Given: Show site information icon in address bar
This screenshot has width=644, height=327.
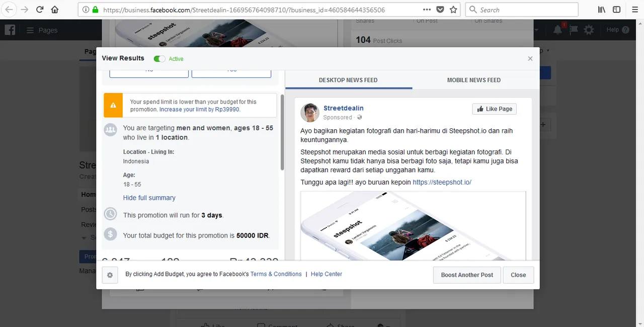Looking at the screenshot, I should coord(86,10).
